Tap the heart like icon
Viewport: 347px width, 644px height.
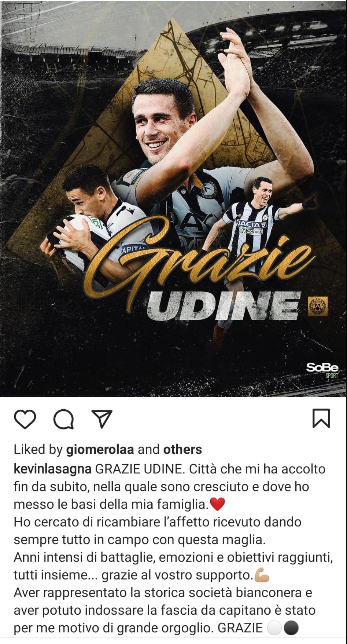(25, 419)
